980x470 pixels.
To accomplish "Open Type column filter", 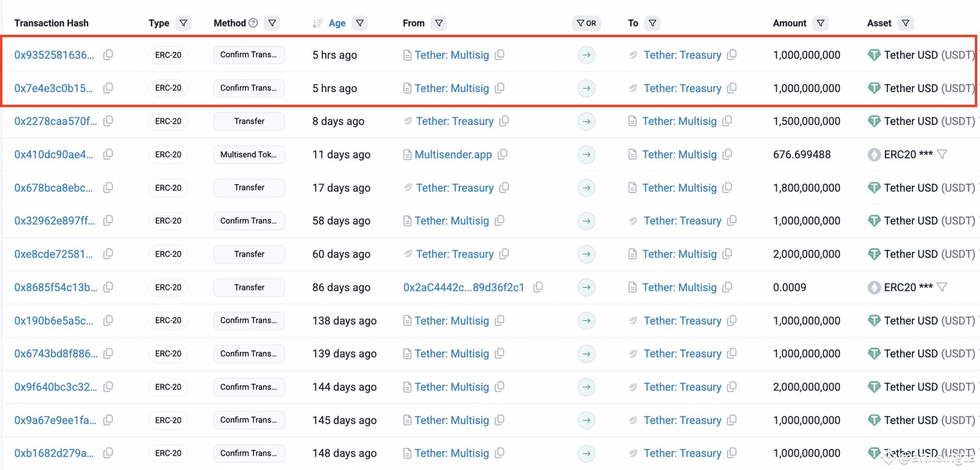I will pyautogui.click(x=183, y=23).
